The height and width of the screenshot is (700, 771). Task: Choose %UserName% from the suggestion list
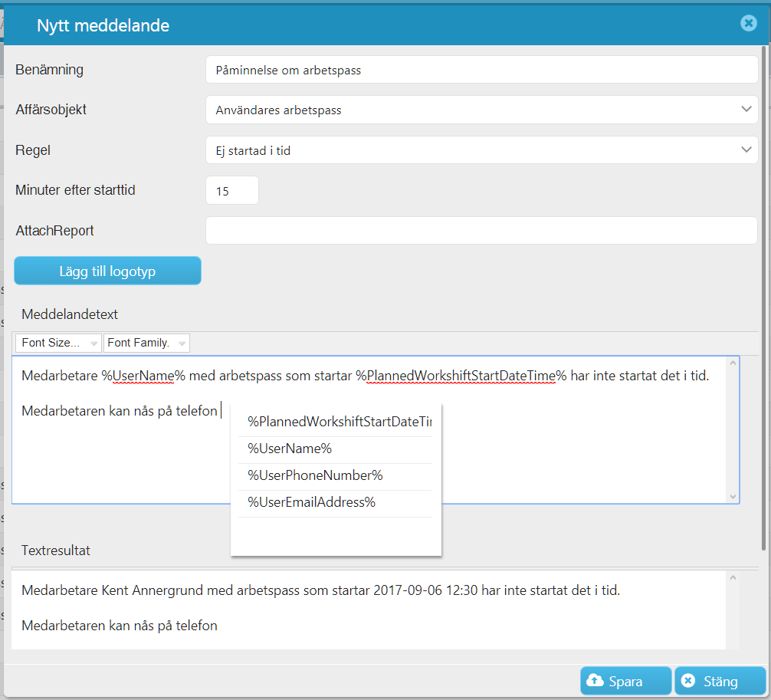335,449
